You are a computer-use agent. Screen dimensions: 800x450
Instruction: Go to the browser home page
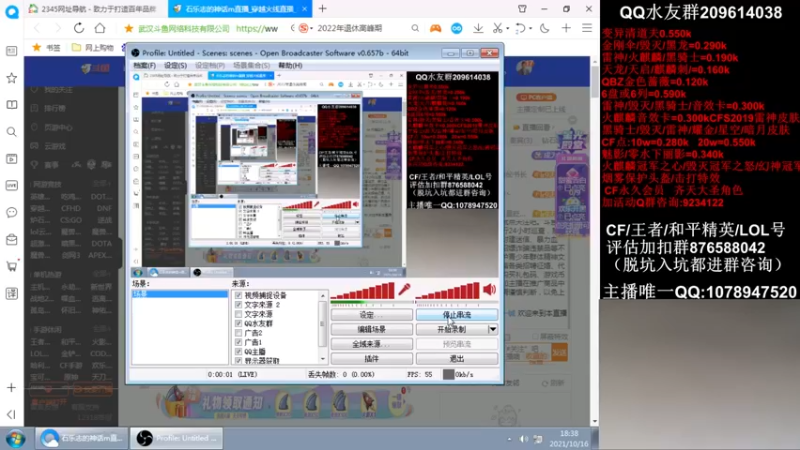100,28
